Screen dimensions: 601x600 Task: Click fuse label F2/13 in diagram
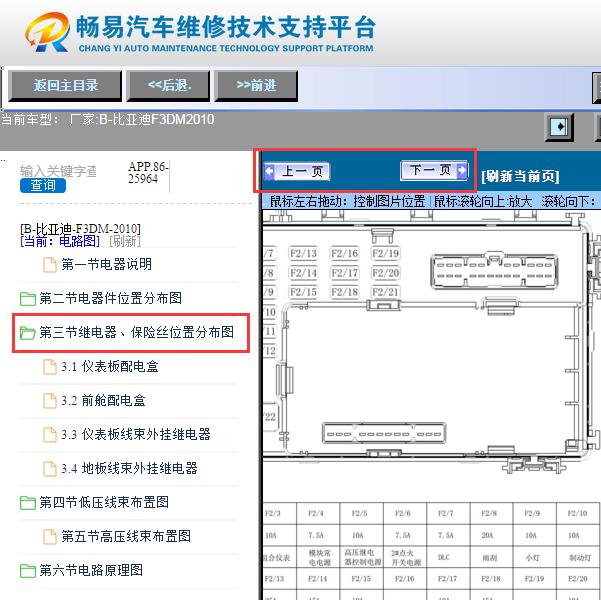click(304, 253)
